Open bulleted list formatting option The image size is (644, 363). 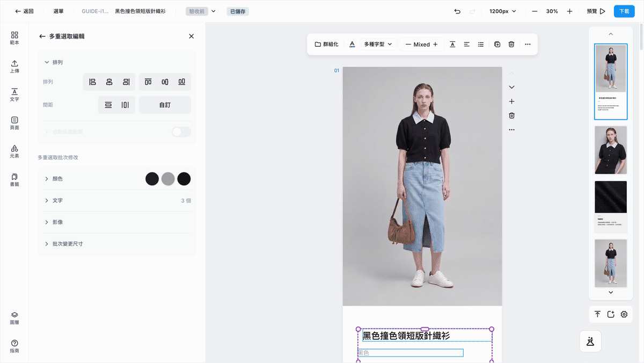tap(481, 45)
